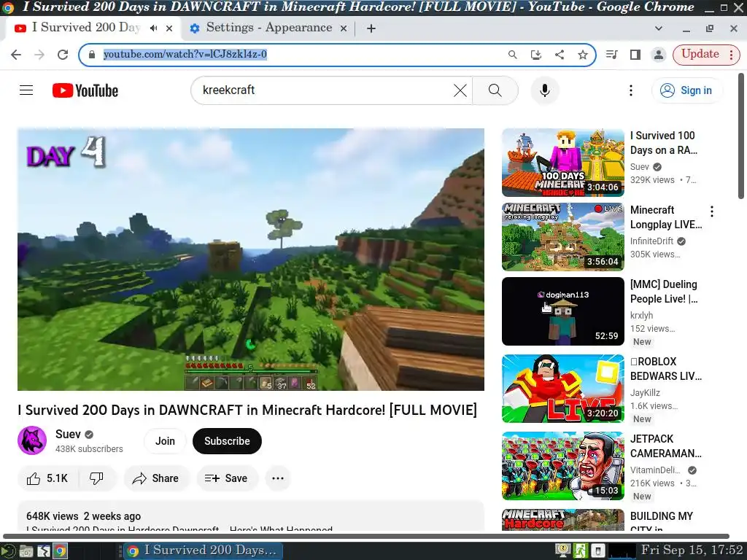The width and height of the screenshot is (747, 560).
Task: Open options for Minecraft Longplay LIVE video
Action: [712, 211]
